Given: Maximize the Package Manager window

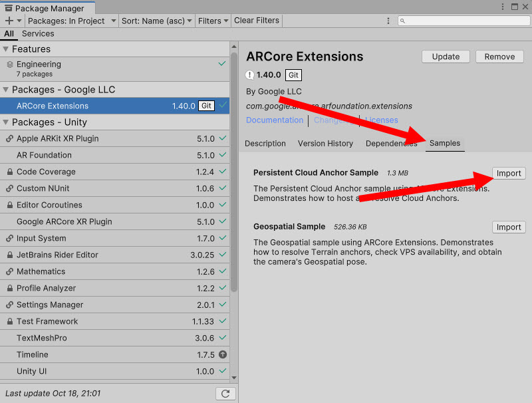Looking at the screenshot, I should (x=515, y=7).
